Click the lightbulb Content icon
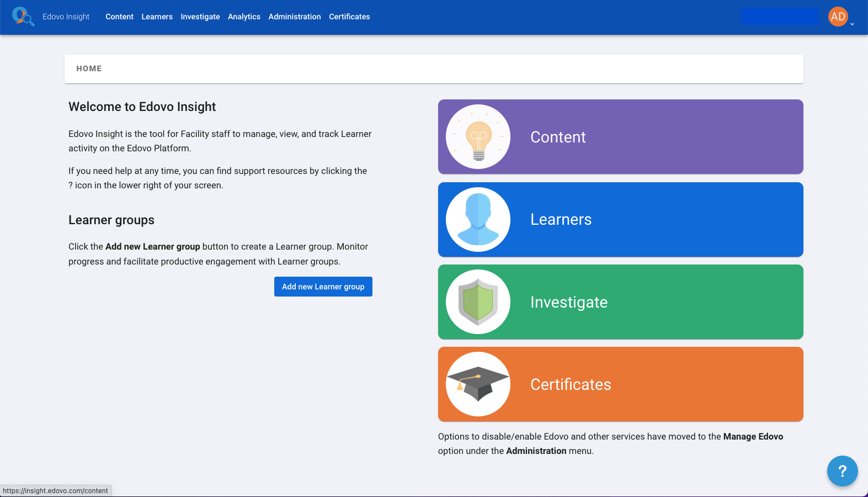This screenshot has height=497, width=868. point(478,137)
